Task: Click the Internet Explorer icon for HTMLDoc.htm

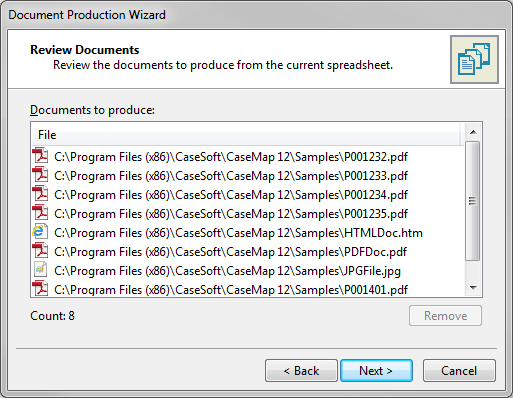Action: click(x=40, y=232)
